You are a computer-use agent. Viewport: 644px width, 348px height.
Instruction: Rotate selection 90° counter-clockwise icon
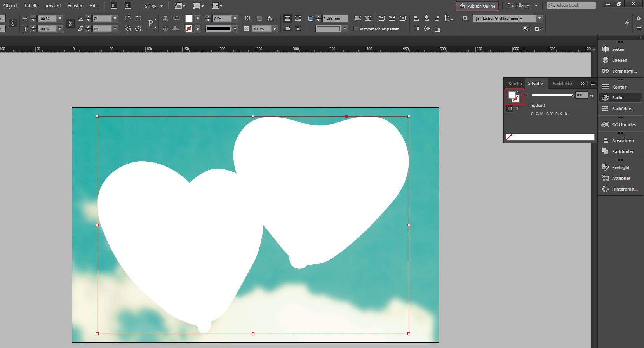(138, 18)
